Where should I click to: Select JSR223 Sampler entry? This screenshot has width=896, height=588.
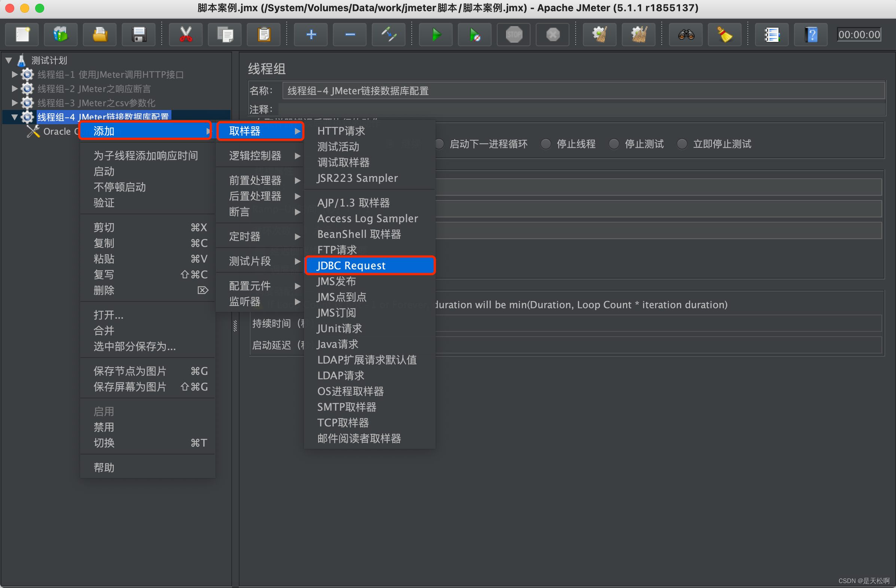[370, 178]
